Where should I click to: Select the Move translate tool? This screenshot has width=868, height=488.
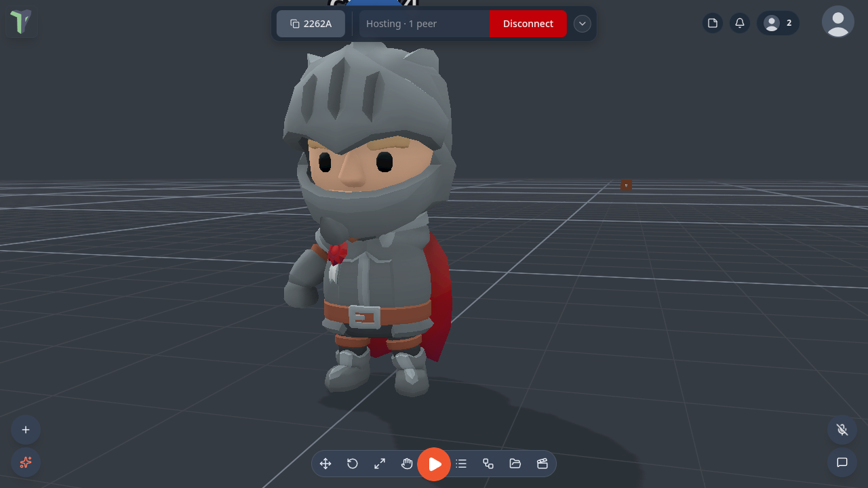(x=325, y=464)
